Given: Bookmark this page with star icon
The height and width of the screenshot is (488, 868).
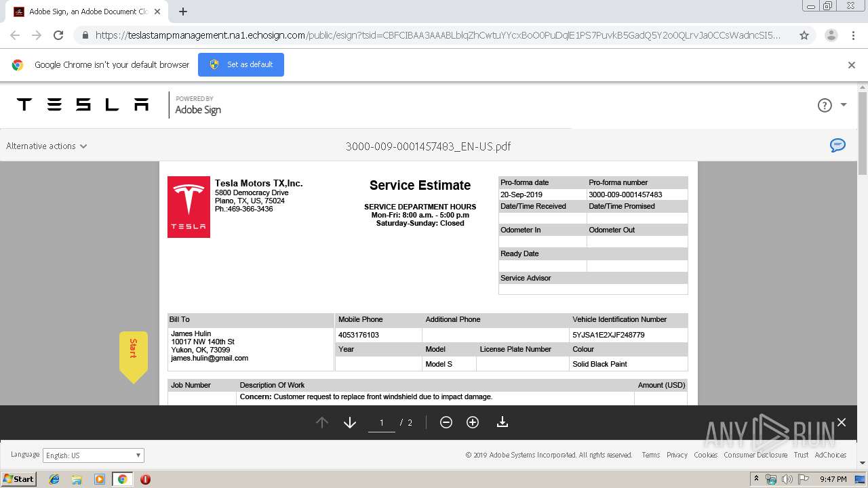Looking at the screenshot, I should pos(804,35).
